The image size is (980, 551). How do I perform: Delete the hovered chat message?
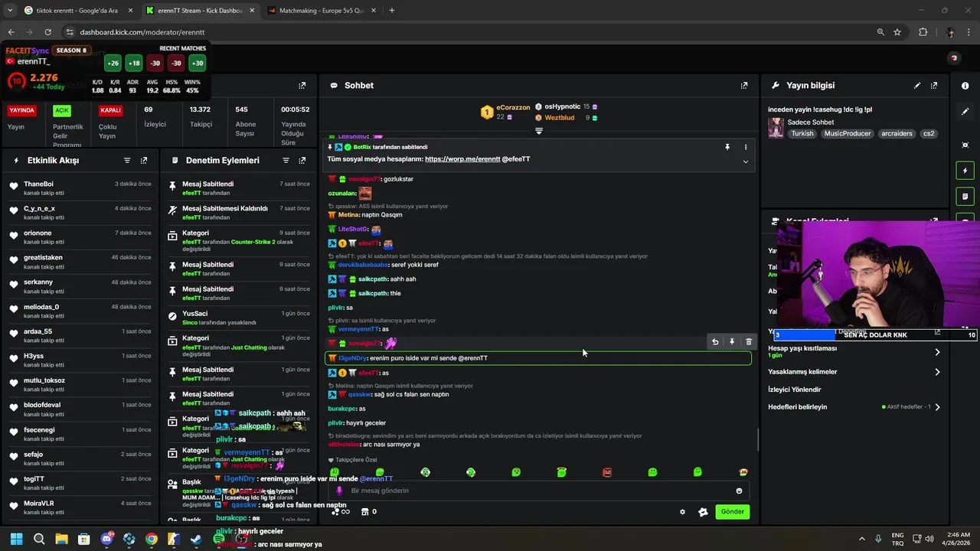coord(749,342)
